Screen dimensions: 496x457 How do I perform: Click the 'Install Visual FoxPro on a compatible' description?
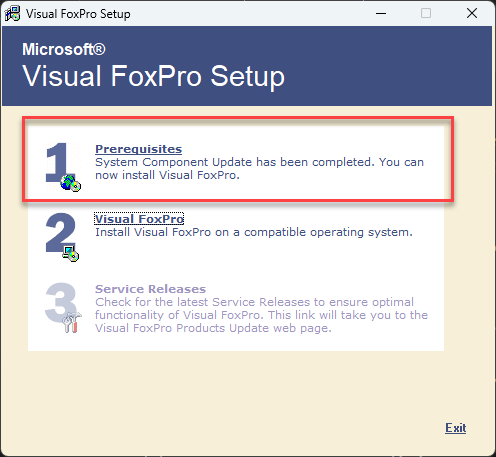(254, 232)
